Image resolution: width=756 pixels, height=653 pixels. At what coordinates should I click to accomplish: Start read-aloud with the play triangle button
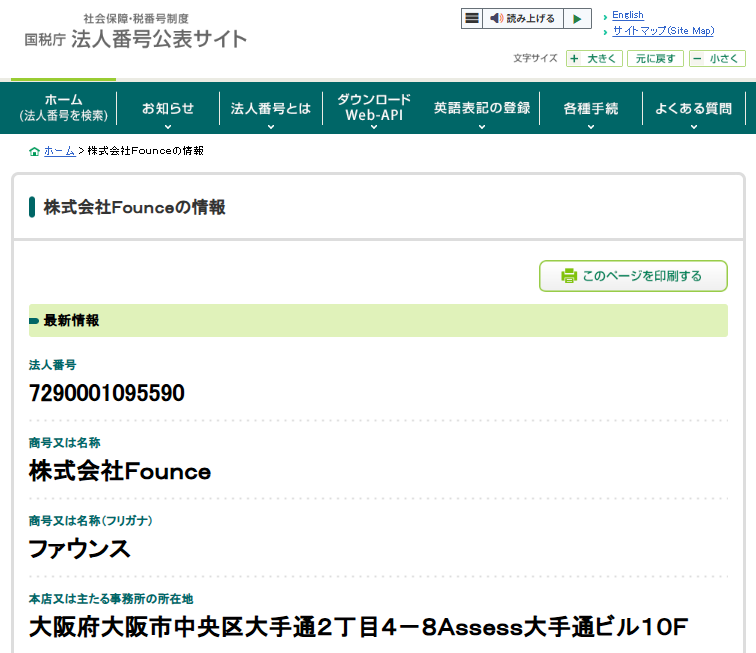coord(577,18)
